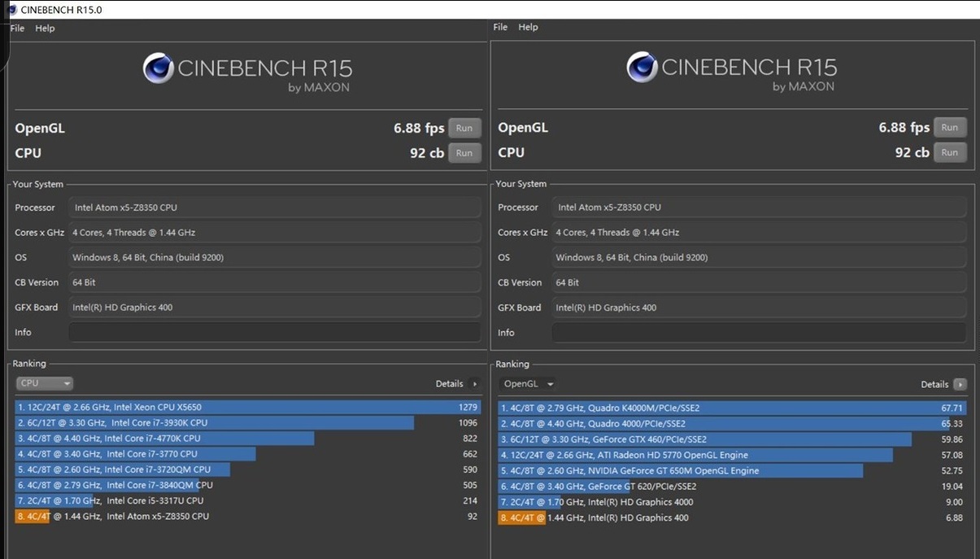The width and height of the screenshot is (980, 559).
Task: Expand Details arrow in right window ranking
Action: click(x=960, y=384)
